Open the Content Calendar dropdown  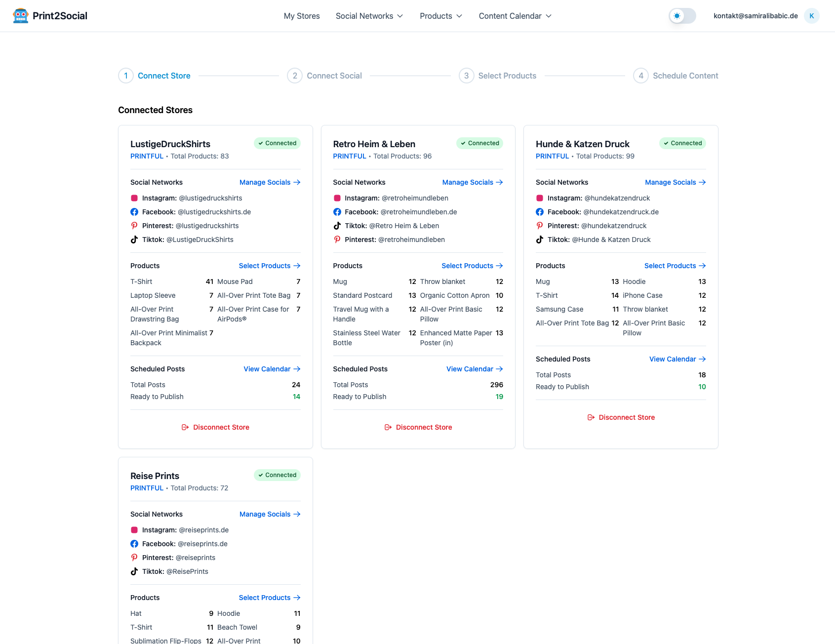coord(515,16)
